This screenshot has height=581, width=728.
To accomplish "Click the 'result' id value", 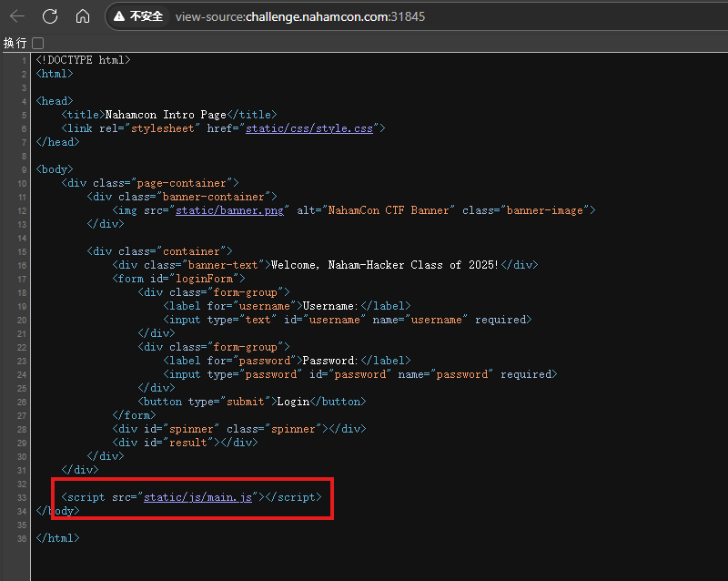I will (188, 443).
